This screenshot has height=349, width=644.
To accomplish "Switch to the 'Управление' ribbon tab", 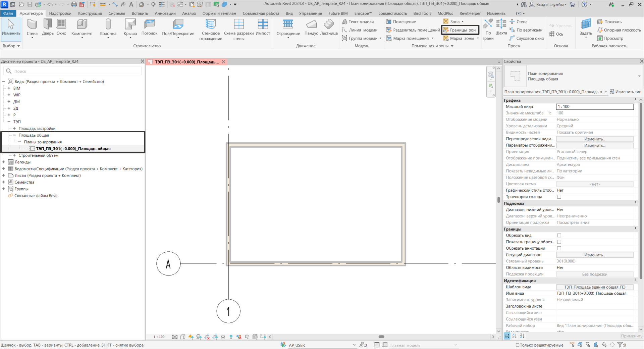I will [x=310, y=13].
